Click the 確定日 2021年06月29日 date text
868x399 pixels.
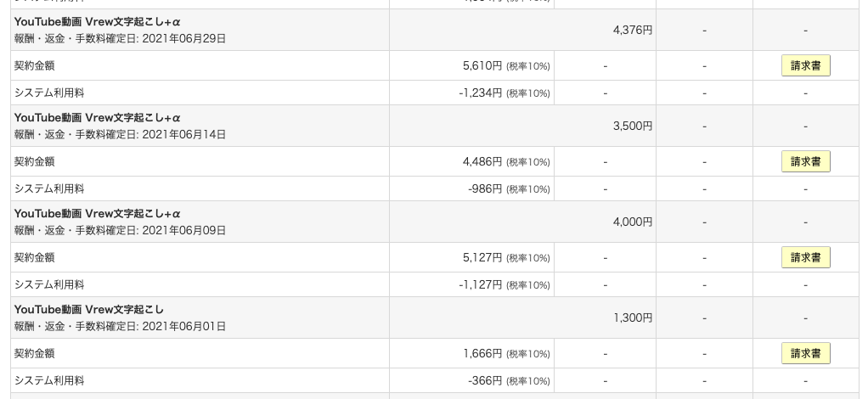point(183,39)
